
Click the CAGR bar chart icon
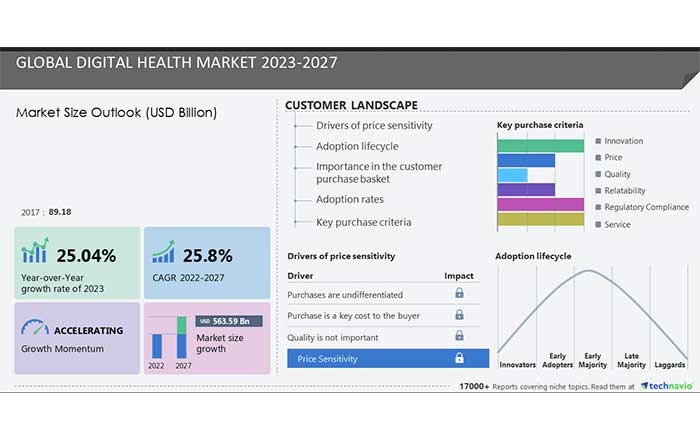point(163,251)
